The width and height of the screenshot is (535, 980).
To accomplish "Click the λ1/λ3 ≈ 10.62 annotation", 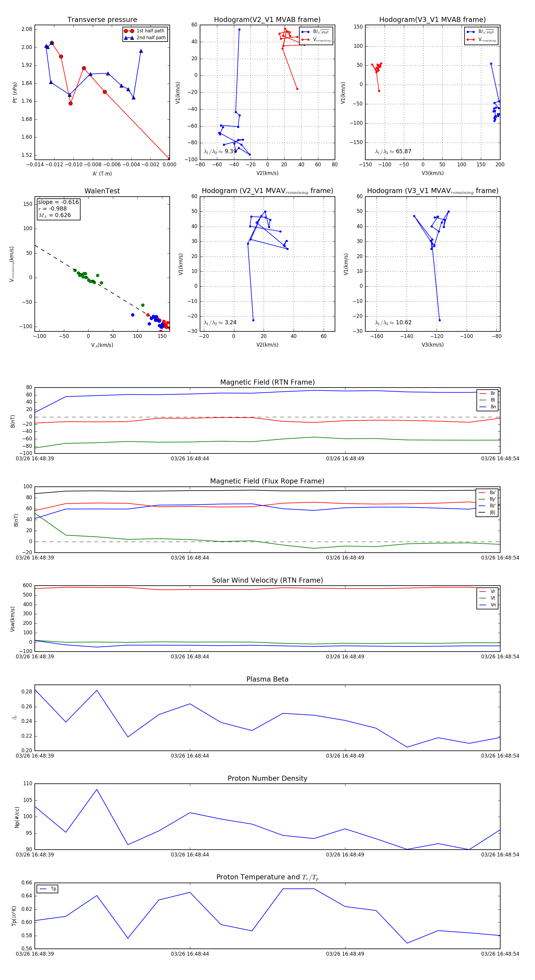I will coord(393,322).
